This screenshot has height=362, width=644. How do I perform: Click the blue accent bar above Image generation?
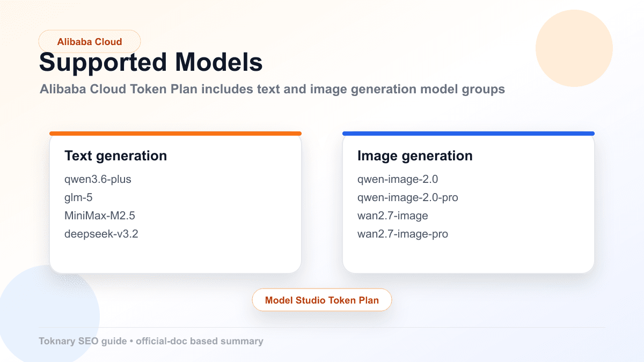[469, 132]
